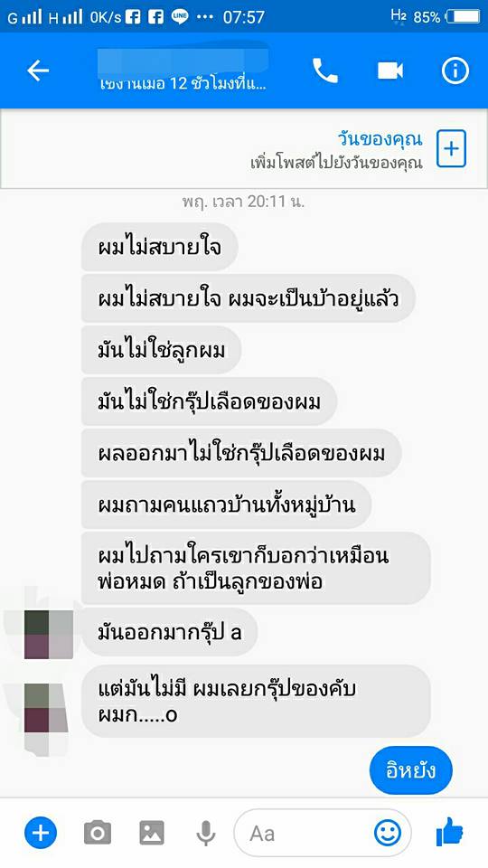Focus the Aa message input field

coord(323,833)
